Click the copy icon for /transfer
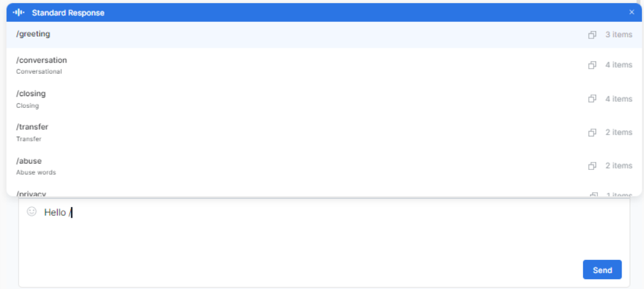Image resolution: width=644 pixels, height=289 pixels. point(592,132)
